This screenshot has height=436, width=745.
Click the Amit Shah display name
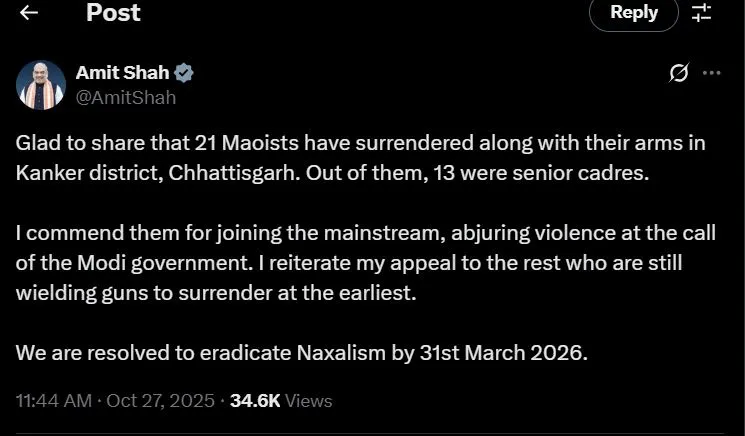123,73
